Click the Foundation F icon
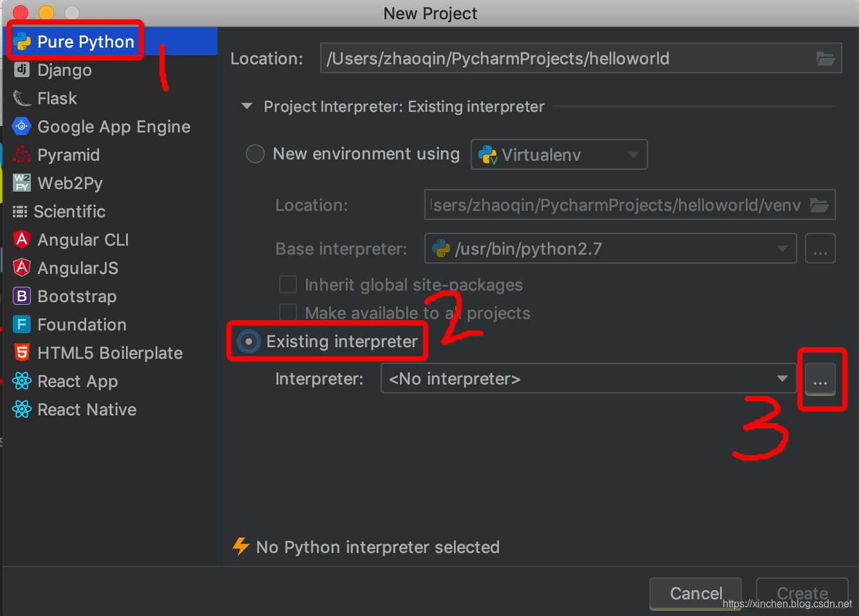Image resolution: width=859 pixels, height=616 pixels. [x=22, y=324]
